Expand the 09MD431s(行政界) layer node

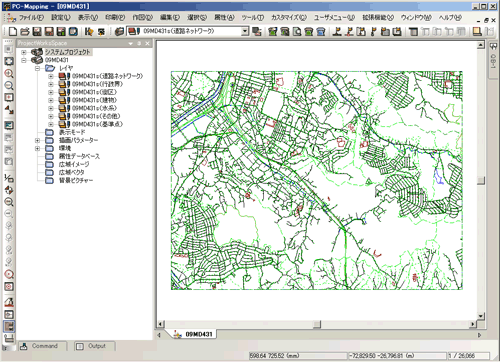[x=51, y=84]
